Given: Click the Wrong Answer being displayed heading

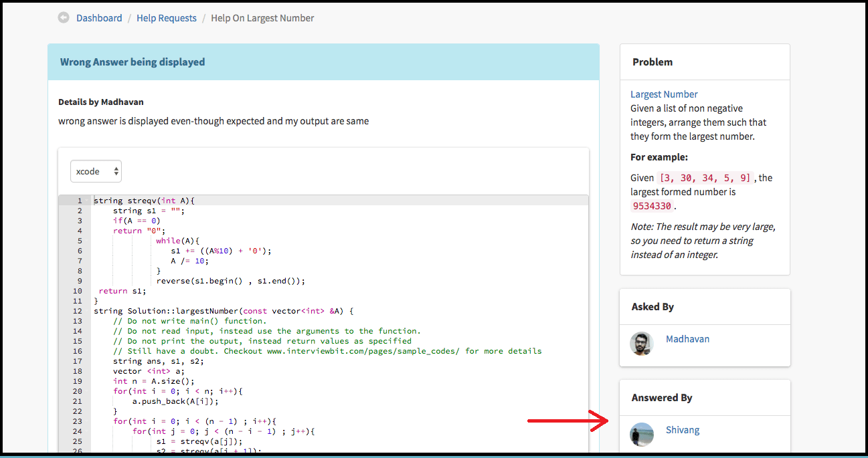Looking at the screenshot, I should point(133,62).
